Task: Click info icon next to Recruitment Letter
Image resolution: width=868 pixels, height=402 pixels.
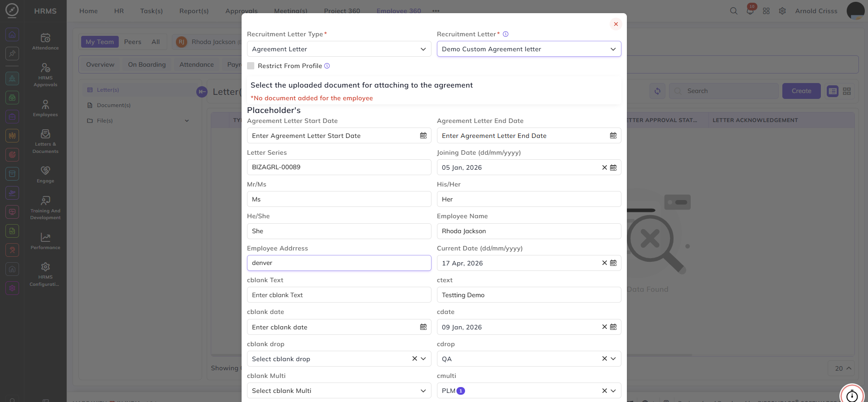Action: tap(505, 34)
